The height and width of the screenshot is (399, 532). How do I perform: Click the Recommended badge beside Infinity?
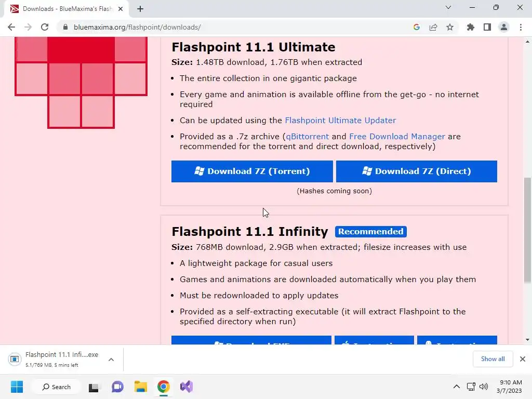[x=371, y=231]
